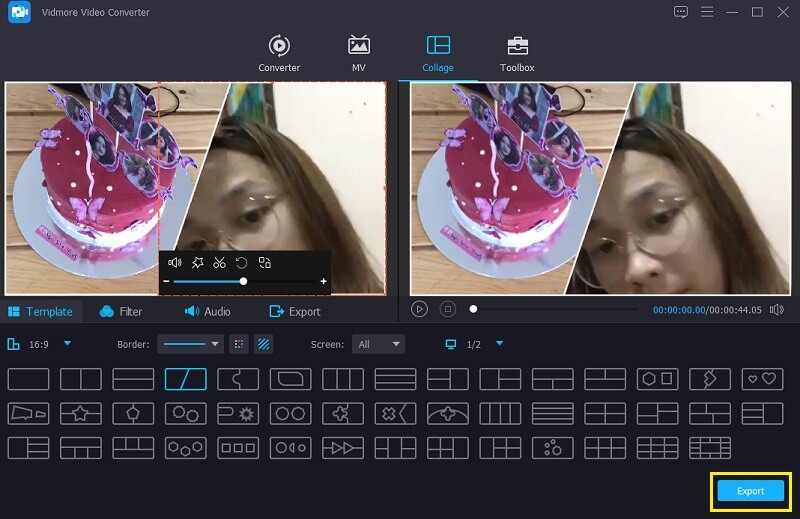
Task: Open the Filter panel
Action: click(121, 311)
